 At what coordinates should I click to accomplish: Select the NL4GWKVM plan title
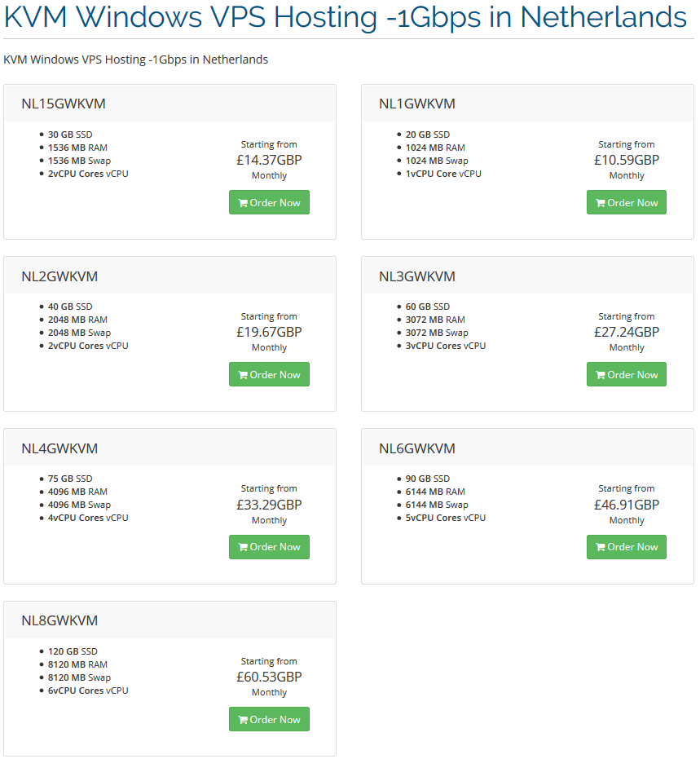[59, 448]
